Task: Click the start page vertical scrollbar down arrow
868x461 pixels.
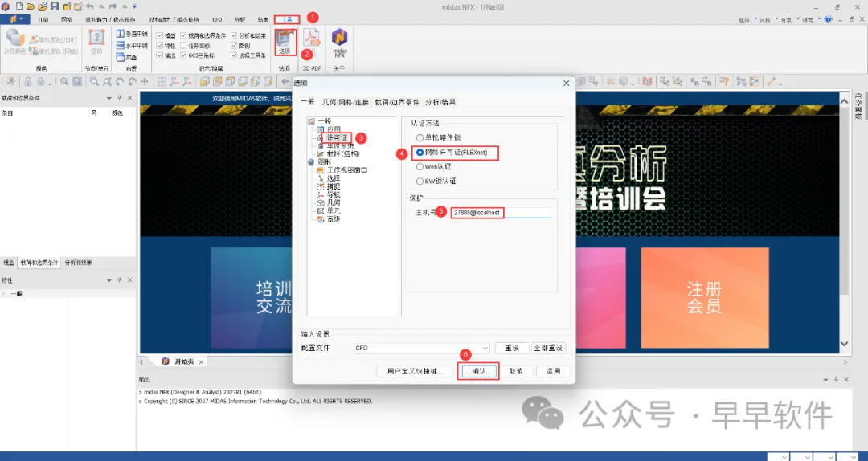Action: (844, 344)
